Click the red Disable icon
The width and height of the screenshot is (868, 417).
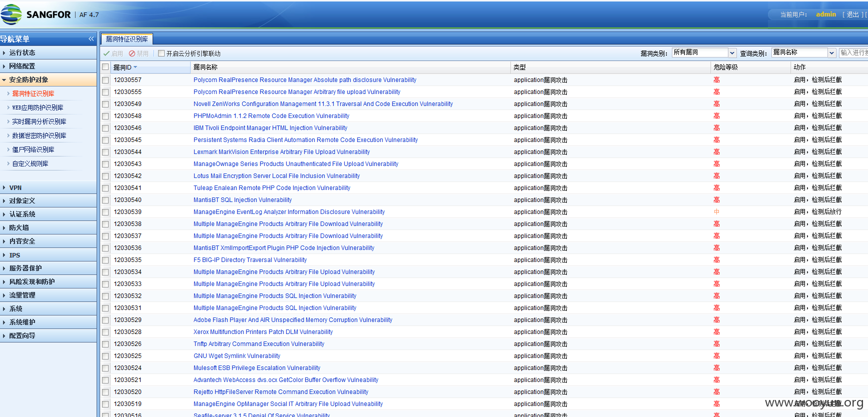point(132,53)
